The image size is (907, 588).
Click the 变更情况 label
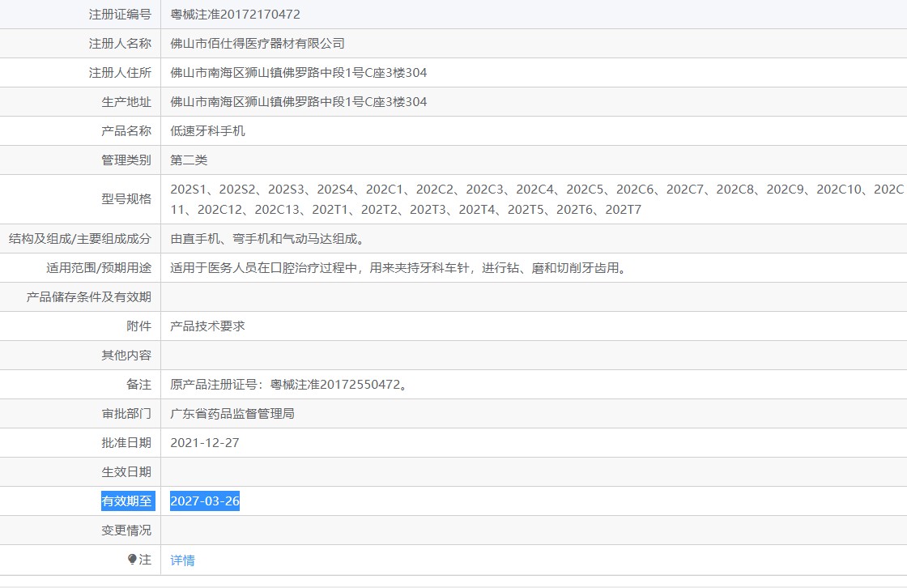[x=126, y=530]
